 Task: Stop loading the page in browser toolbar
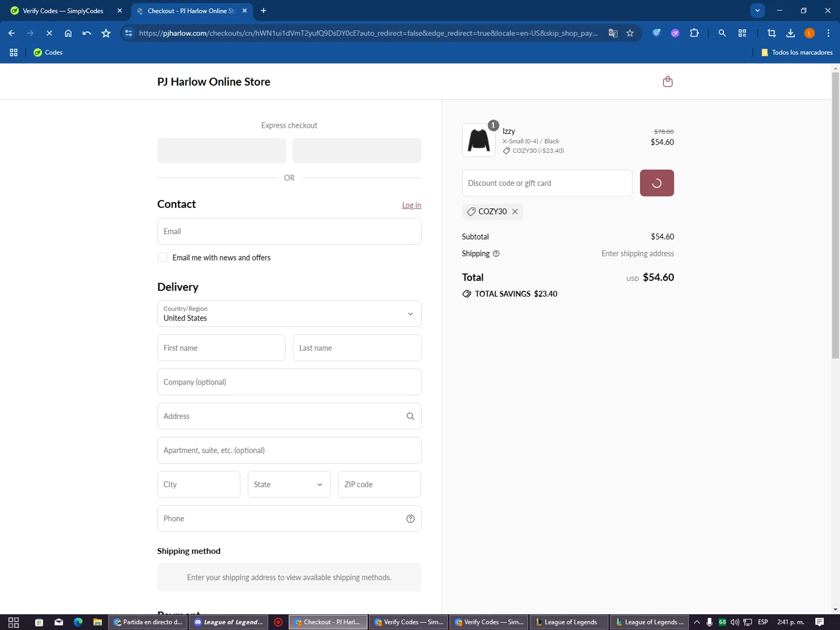coord(49,33)
